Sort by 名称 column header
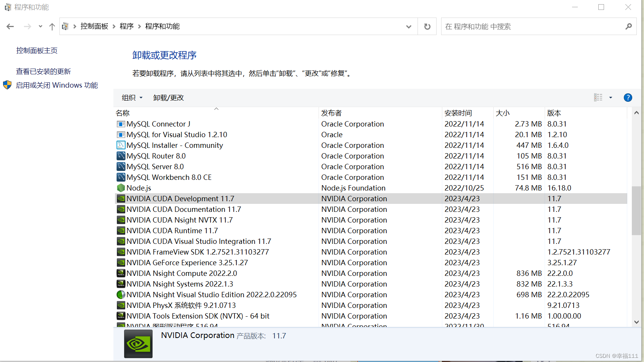 (x=216, y=113)
